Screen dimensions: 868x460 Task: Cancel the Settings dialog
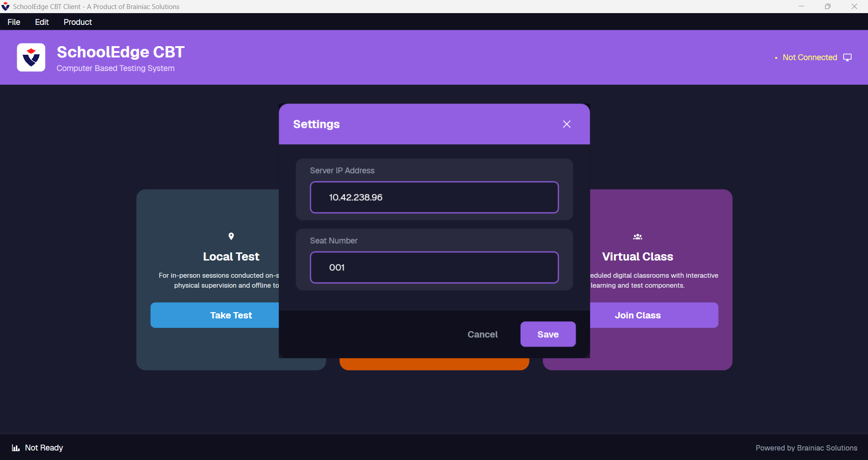482,334
